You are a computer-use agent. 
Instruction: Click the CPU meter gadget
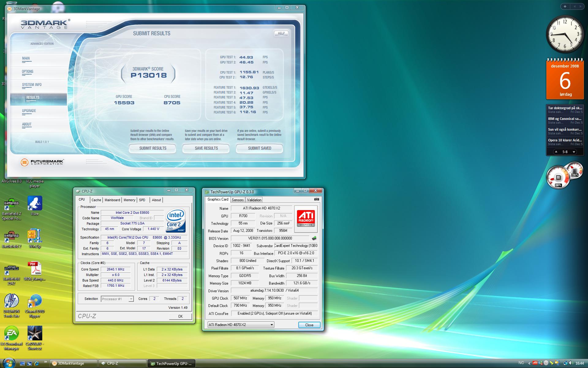coord(559,177)
